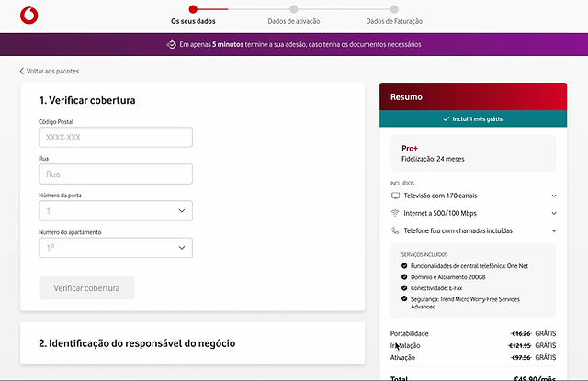Click the Vodafone logo
Image resolution: width=588 pixels, height=381 pixels.
tap(28, 16)
